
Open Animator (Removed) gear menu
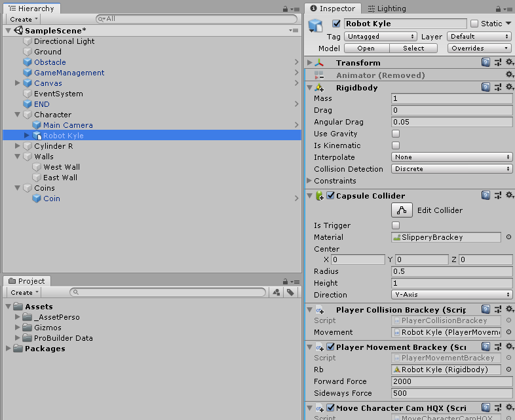[509, 75]
